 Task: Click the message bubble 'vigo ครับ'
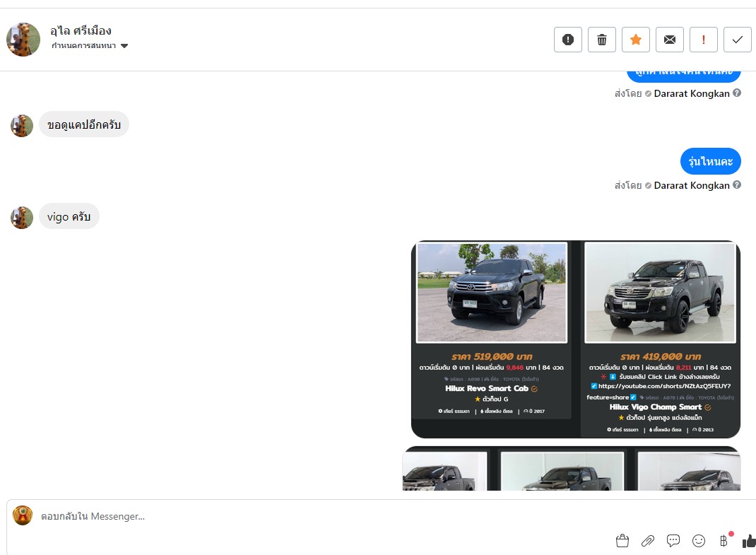coord(69,216)
